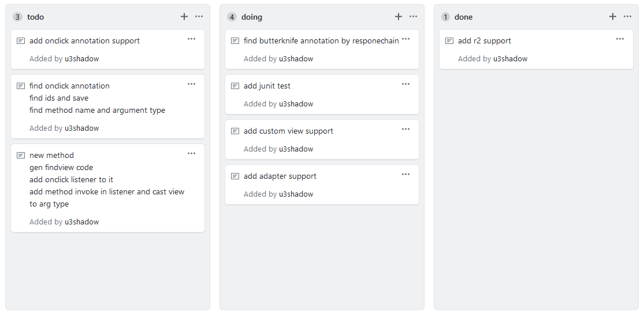Add a new card to doing column
This screenshot has width=644, height=317.
click(399, 17)
